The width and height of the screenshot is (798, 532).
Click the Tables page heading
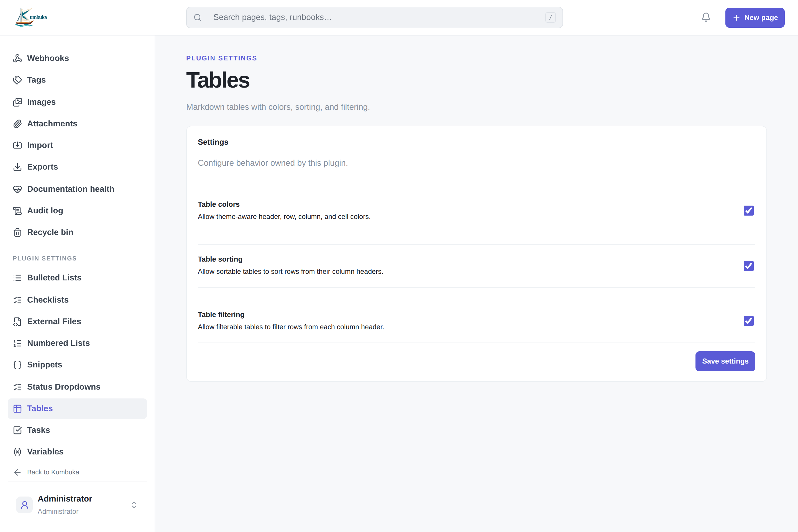(x=218, y=80)
